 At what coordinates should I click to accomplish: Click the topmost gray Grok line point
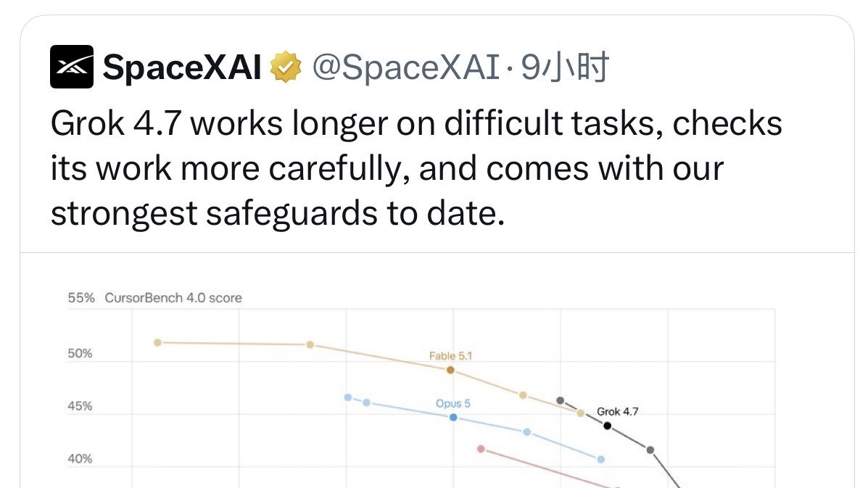(561, 400)
